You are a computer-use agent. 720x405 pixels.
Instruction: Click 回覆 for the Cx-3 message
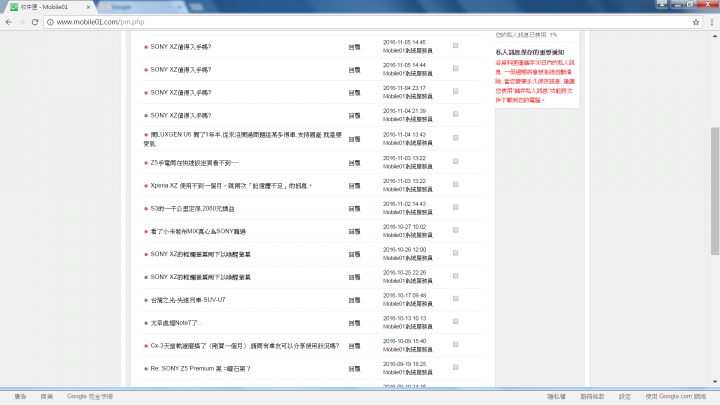[354, 346]
